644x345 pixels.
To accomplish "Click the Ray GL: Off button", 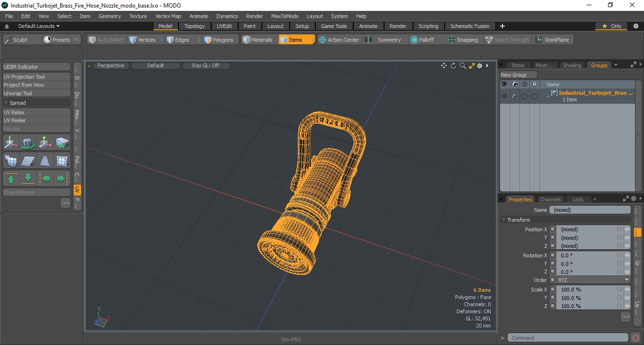I will (x=206, y=66).
